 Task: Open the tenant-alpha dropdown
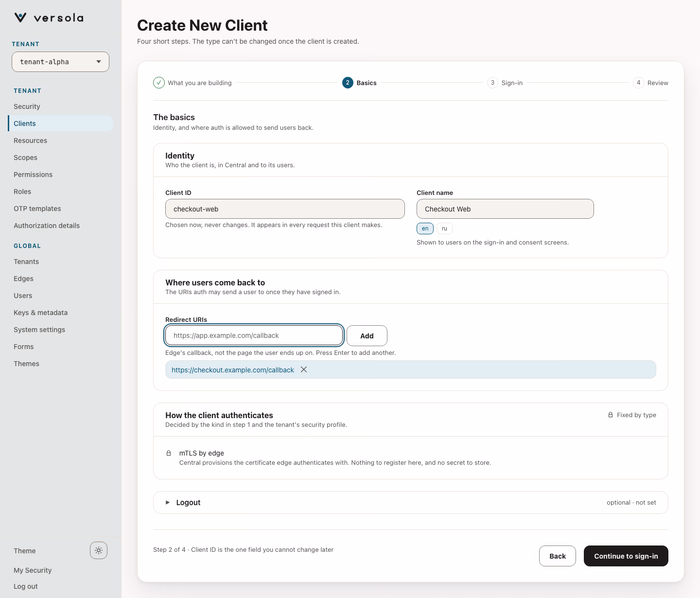click(60, 62)
